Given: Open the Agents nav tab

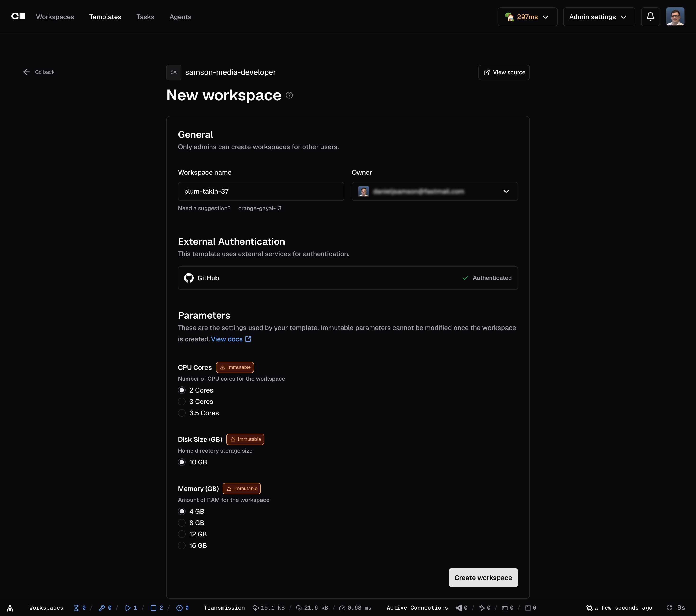Looking at the screenshot, I should click(180, 17).
